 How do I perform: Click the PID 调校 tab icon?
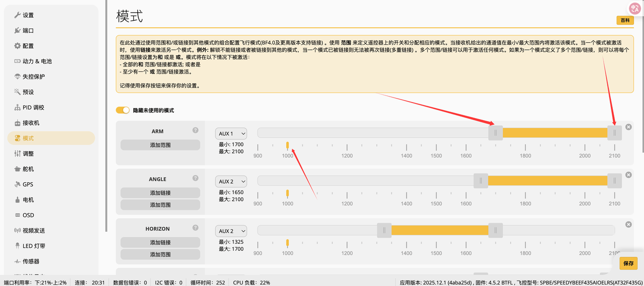pos(18,108)
